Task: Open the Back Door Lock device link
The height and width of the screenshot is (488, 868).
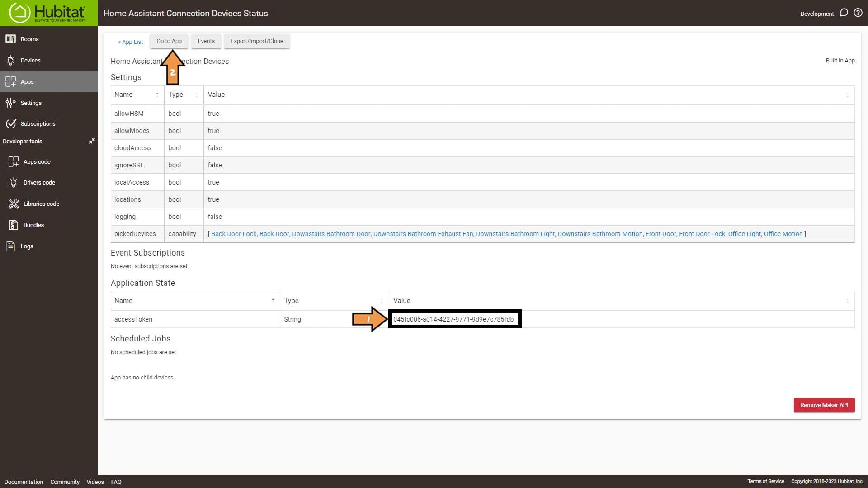Action: [234, 234]
